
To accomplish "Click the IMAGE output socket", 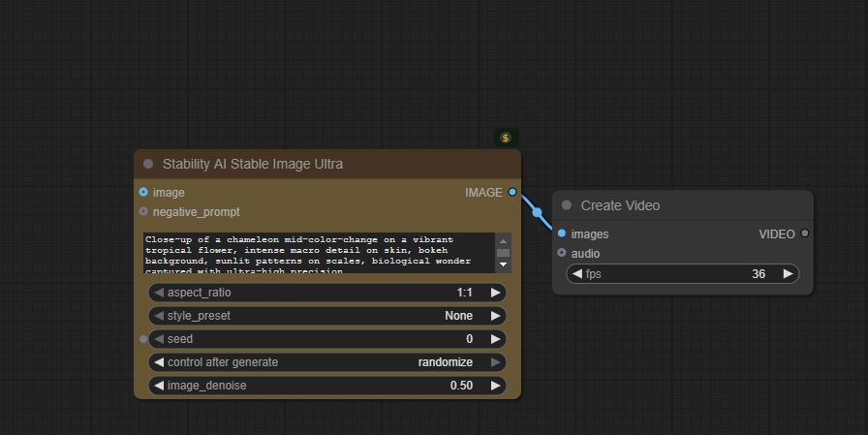I will (x=512, y=193).
